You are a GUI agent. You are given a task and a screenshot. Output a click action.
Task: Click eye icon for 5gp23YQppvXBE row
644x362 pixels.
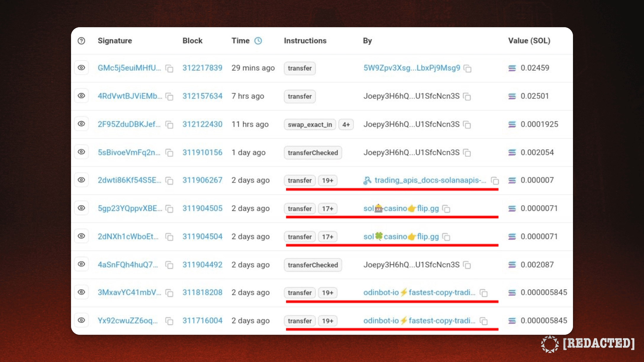tap(81, 208)
